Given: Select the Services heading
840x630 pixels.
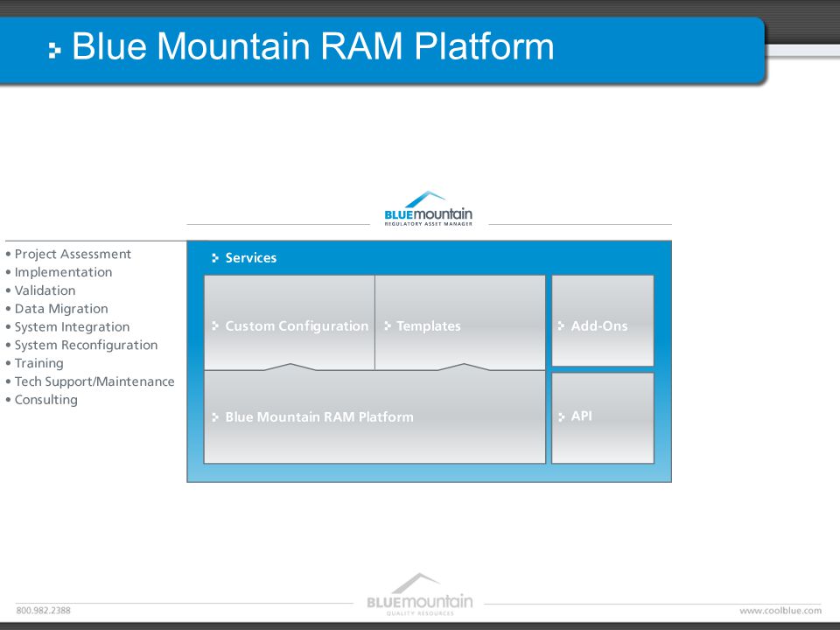Looking at the screenshot, I should pos(251,257).
